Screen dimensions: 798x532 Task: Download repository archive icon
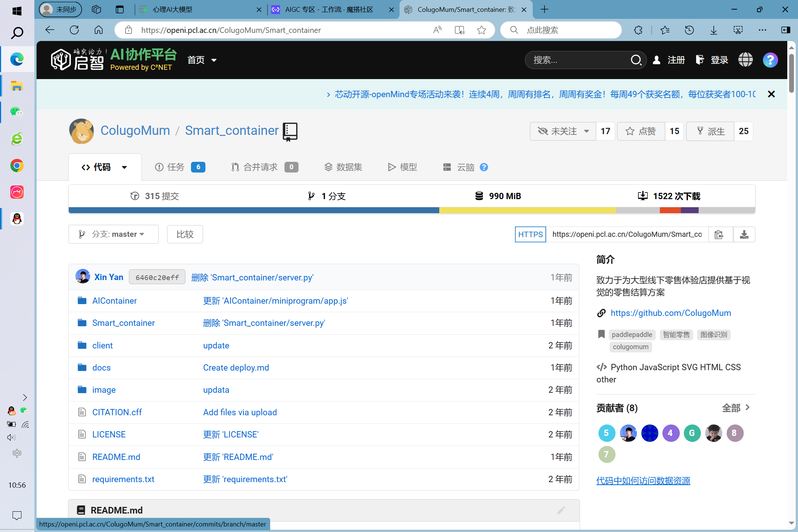(744, 234)
